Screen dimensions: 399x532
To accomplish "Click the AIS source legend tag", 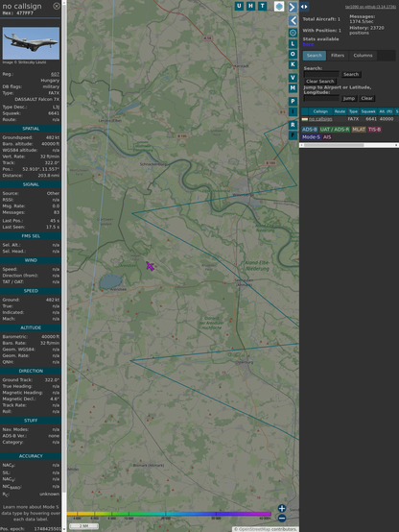I will [x=327, y=137].
